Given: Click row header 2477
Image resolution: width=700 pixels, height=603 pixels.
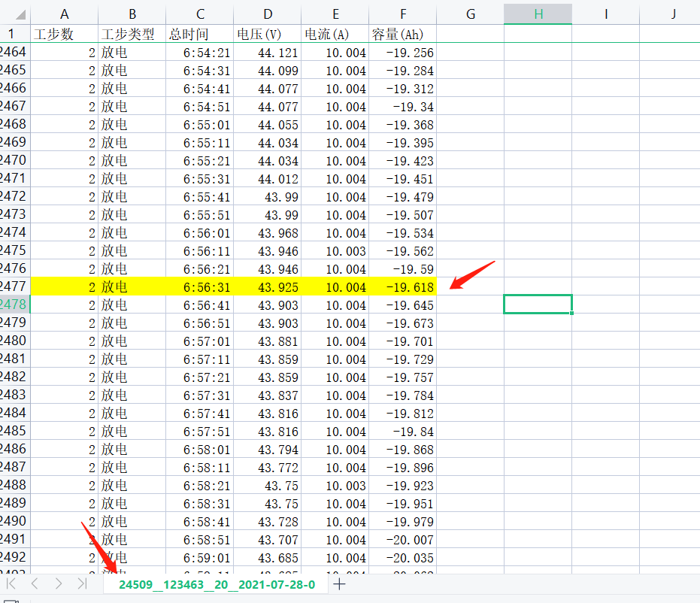Looking at the screenshot, I should tap(14, 286).
